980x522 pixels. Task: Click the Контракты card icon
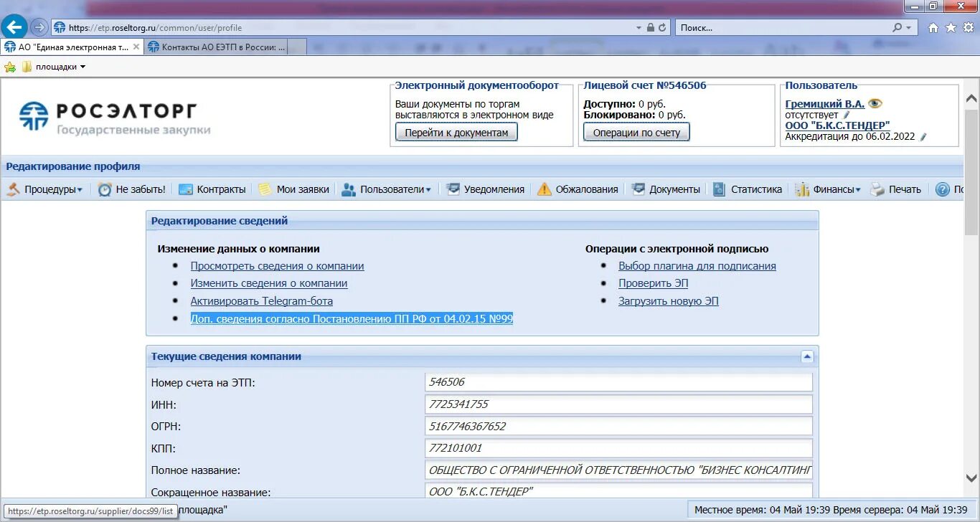[x=186, y=189]
